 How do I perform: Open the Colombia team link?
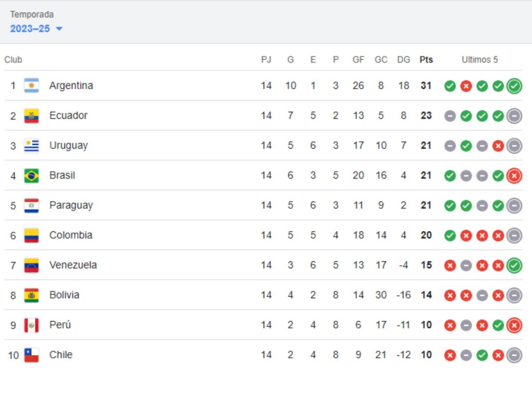point(71,235)
